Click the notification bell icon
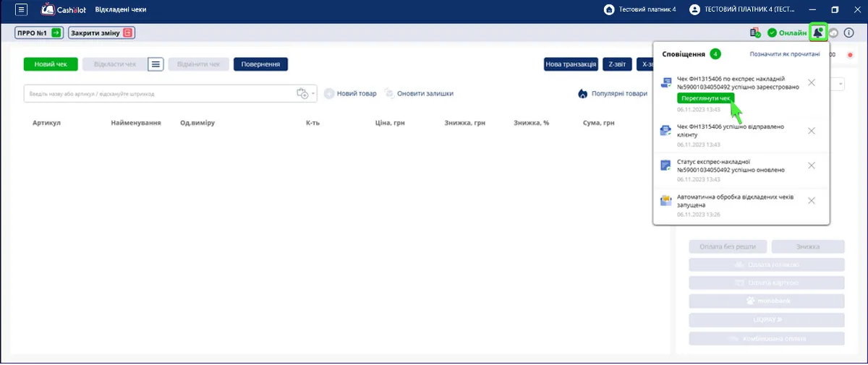Viewport: 868px width, 365px height. pyautogui.click(x=818, y=33)
